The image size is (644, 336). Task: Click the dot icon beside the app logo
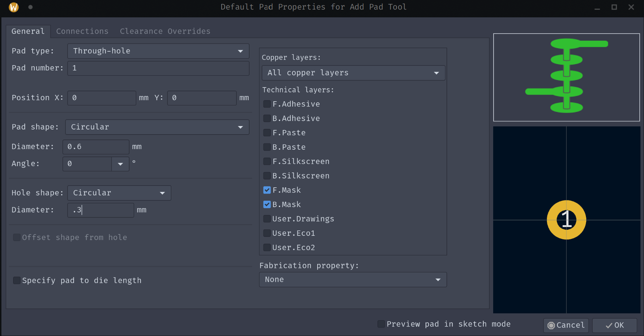click(30, 7)
